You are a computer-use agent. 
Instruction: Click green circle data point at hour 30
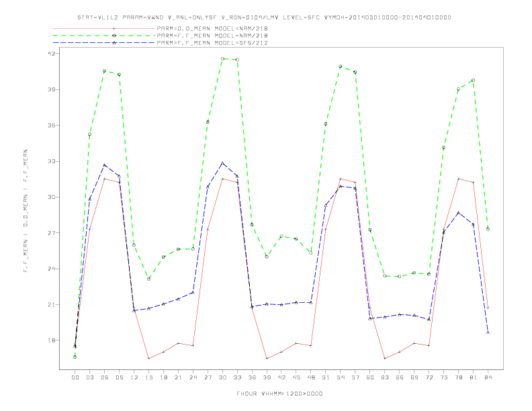pos(222,58)
